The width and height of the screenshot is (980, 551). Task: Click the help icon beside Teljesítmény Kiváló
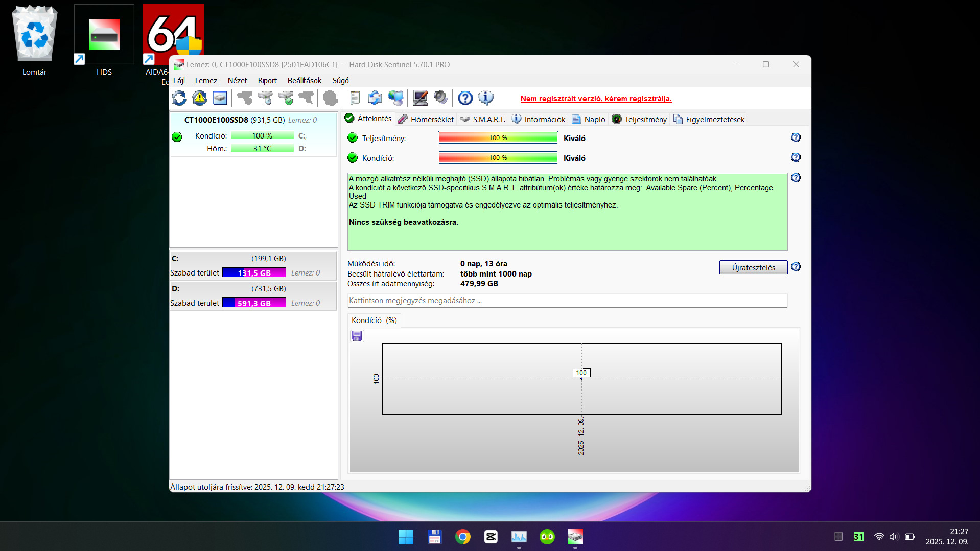796,137
